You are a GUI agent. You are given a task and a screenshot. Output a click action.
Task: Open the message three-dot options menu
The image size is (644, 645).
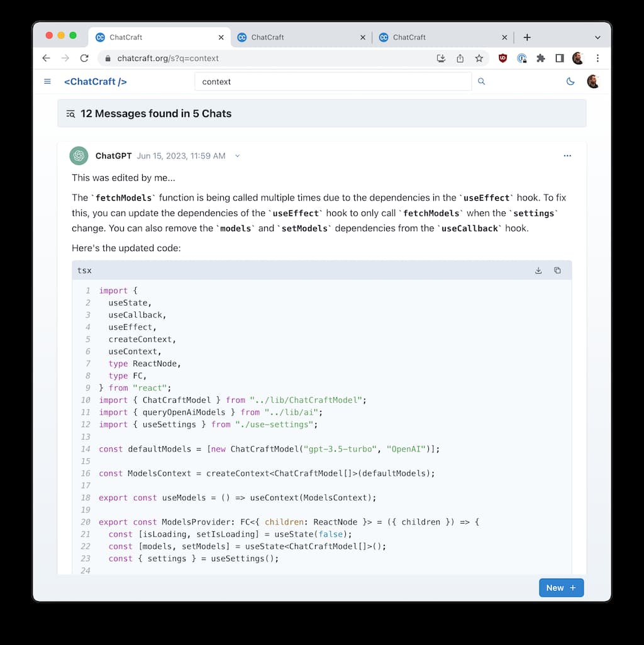pyautogui.click(x=567, y=156)
